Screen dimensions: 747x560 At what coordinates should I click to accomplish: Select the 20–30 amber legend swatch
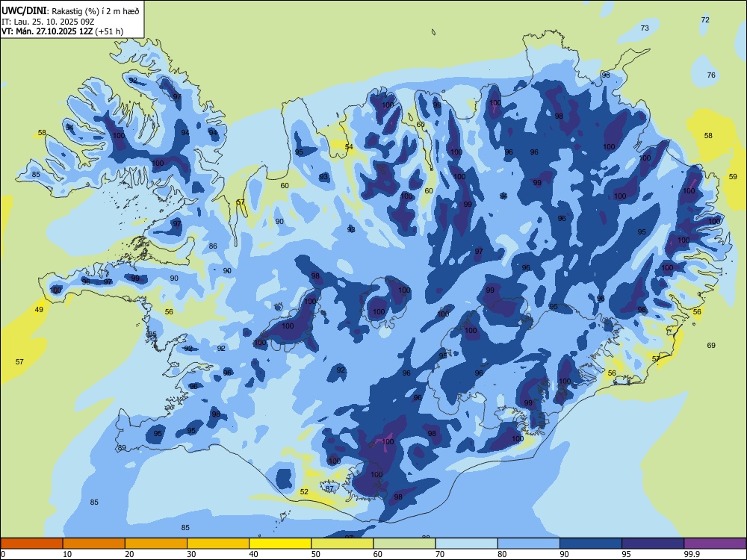[156, 544]
